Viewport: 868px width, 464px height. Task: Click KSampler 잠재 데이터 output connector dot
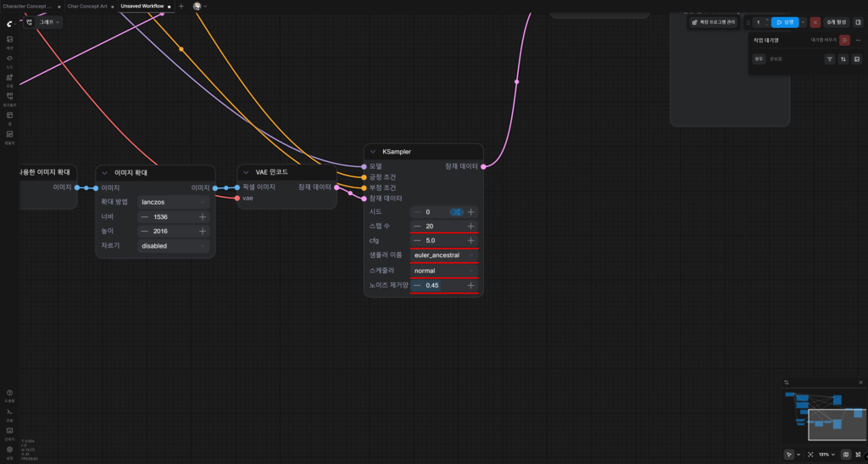coord(483,166)
